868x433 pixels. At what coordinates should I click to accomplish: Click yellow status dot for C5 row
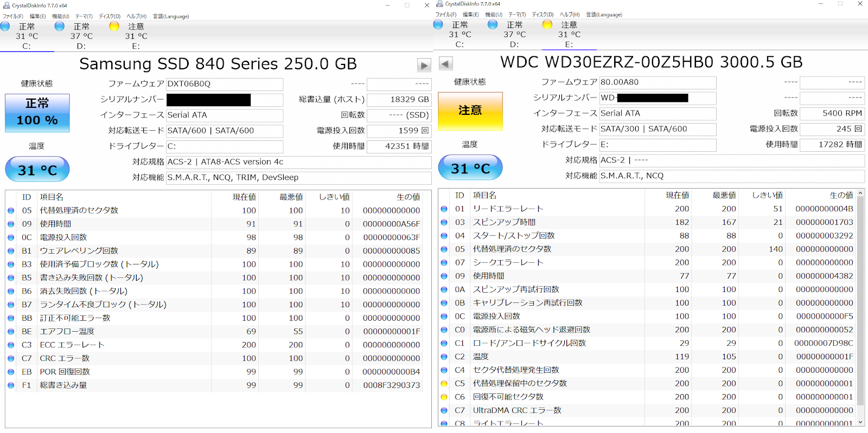444,384
